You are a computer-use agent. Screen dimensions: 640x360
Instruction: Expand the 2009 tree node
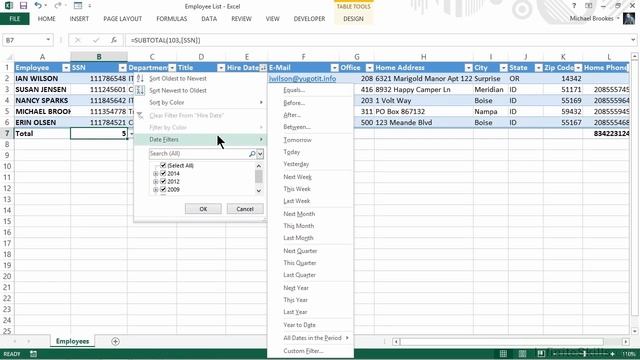coord(156,189)
